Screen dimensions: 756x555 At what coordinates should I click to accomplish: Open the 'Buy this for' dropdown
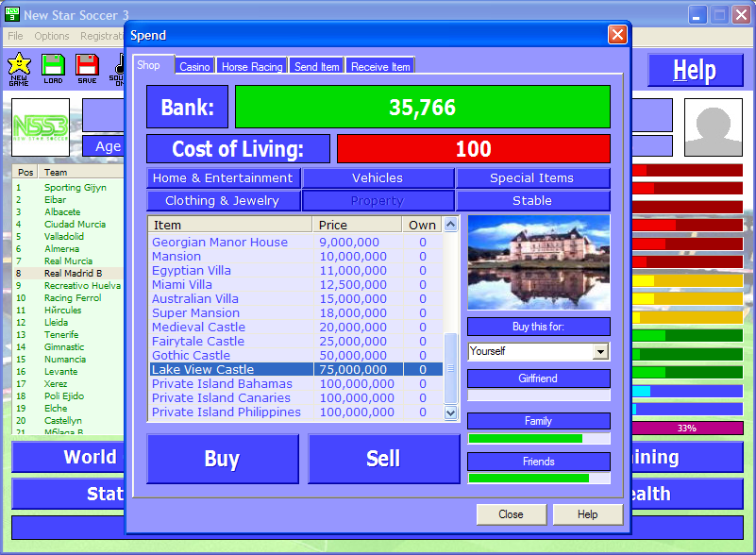[600, 351]
